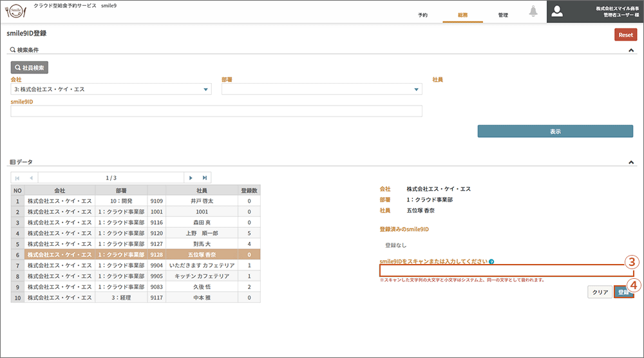
Task: Select row with employee 対馬 大
Action: tap(135, 244)
